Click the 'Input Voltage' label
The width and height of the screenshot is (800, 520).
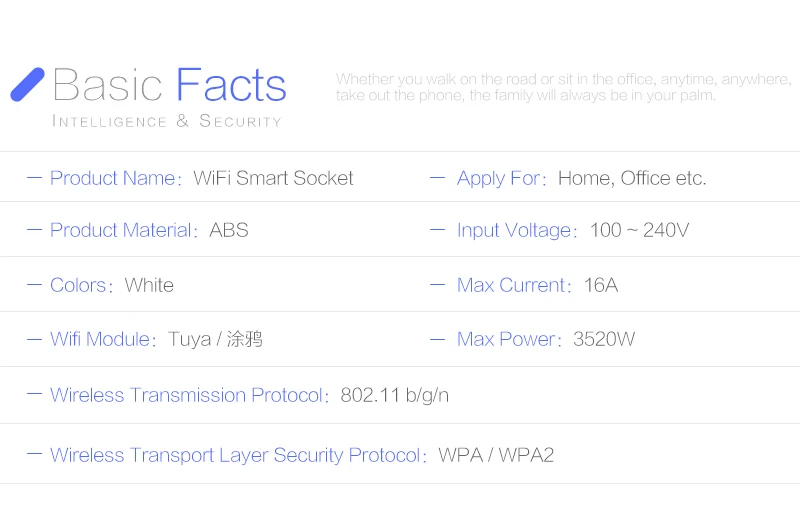(x=513, y=230)
